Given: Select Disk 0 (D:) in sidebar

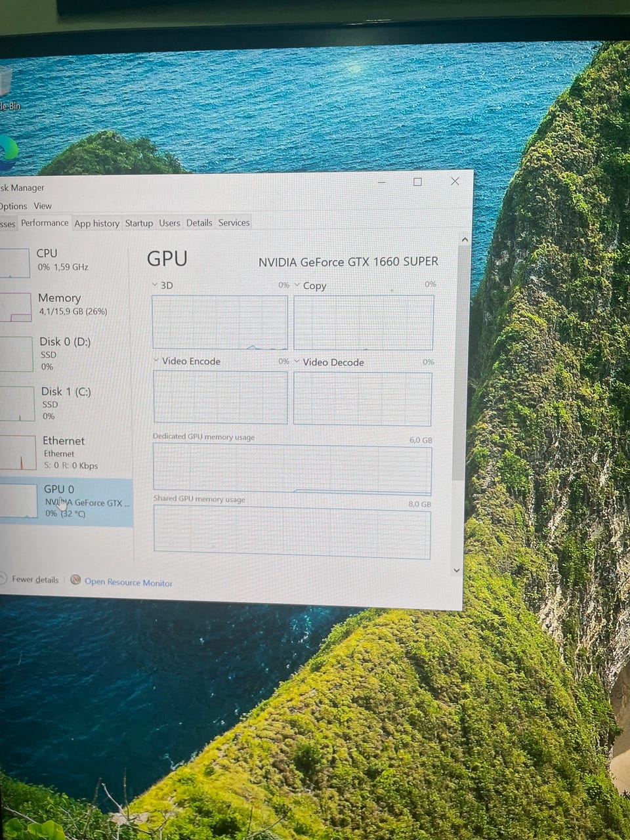Looking at the screenshot, I should (x=64, y=353).
